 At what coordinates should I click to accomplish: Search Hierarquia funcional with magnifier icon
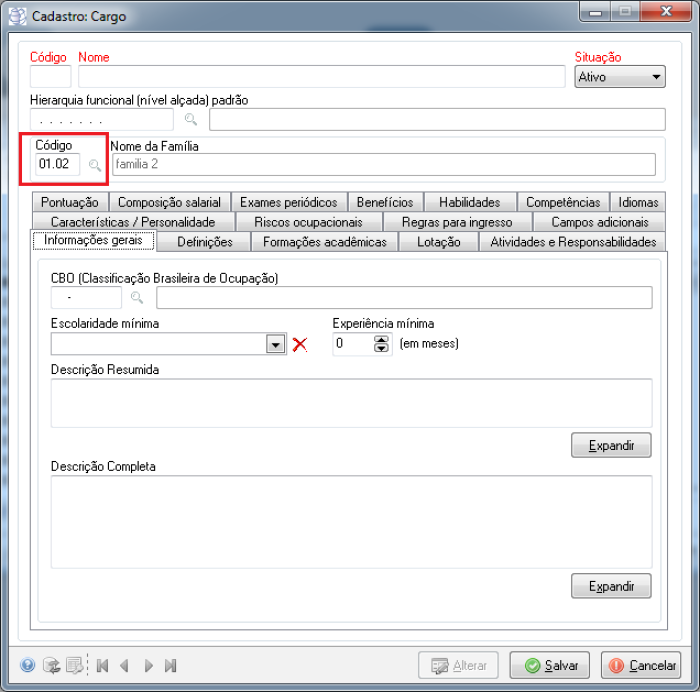190,120
